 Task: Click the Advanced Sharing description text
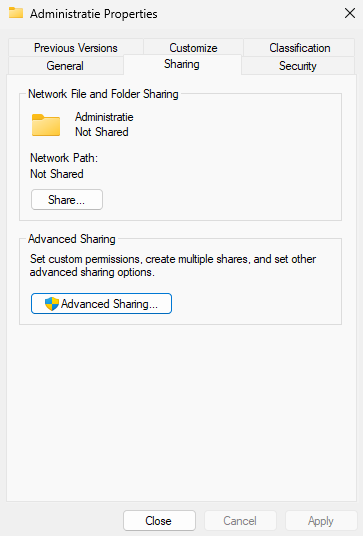173,265
